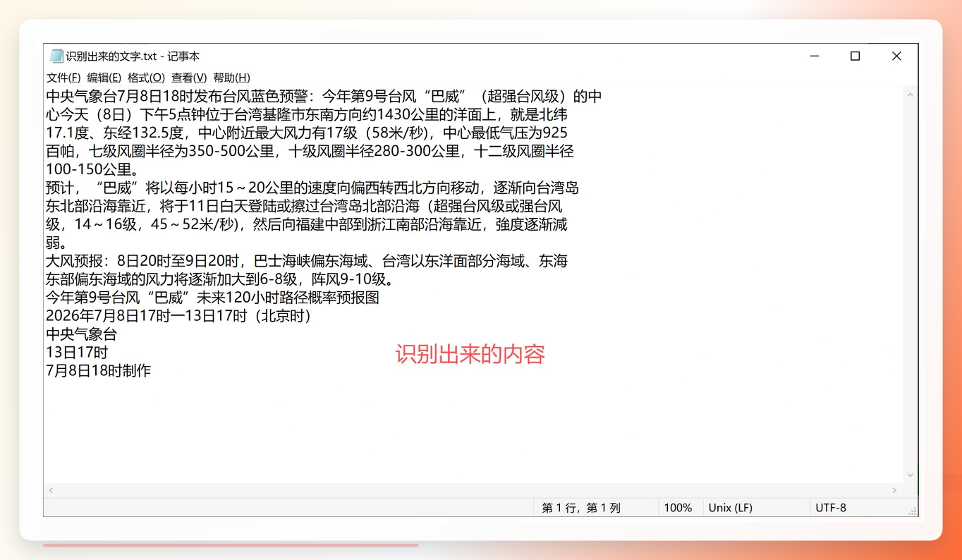Click the line beginning 百帕，七级风圈半径
The width and height of the screenshot is (962, 560).
[310, 151]
